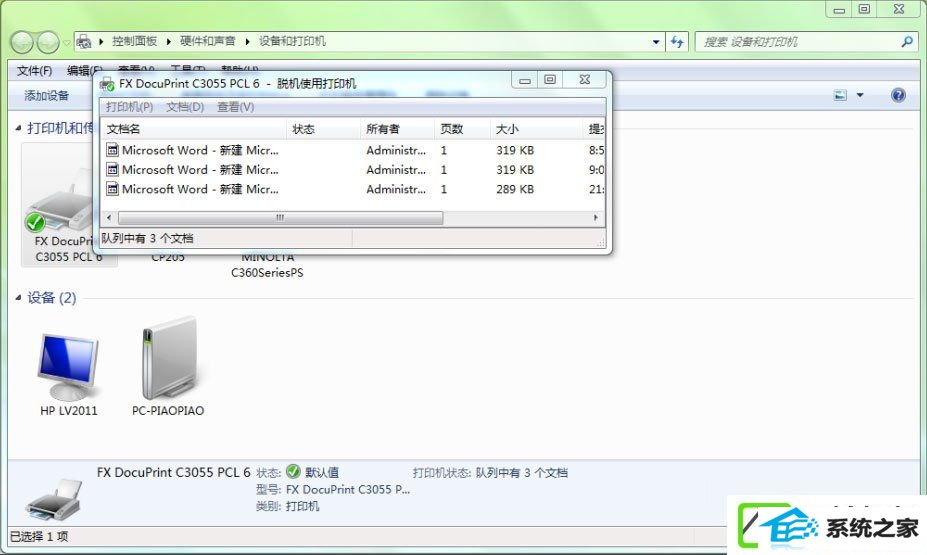This screenshot has height=555, width=927.
Task: Open the 打印机(P) menu
Action: tap(129, 107)
